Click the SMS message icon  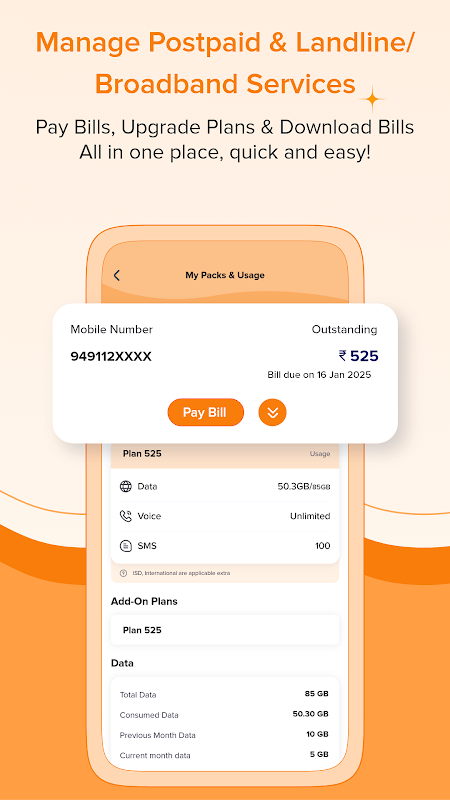click(x=126, y=546)
